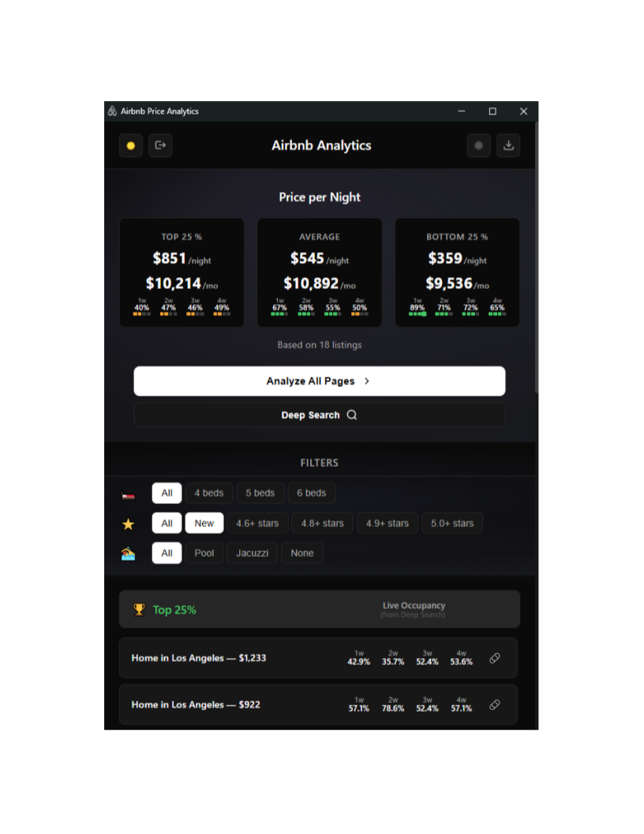Image resolution: width=644 pixels, height=834 pixels.
Task: Open the AVERAGE price card
Action: tap(320, 272)
